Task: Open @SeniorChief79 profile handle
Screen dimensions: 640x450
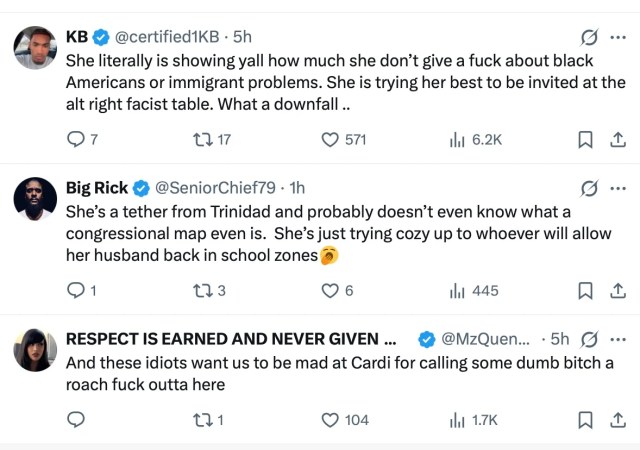Action: [216, 188]
